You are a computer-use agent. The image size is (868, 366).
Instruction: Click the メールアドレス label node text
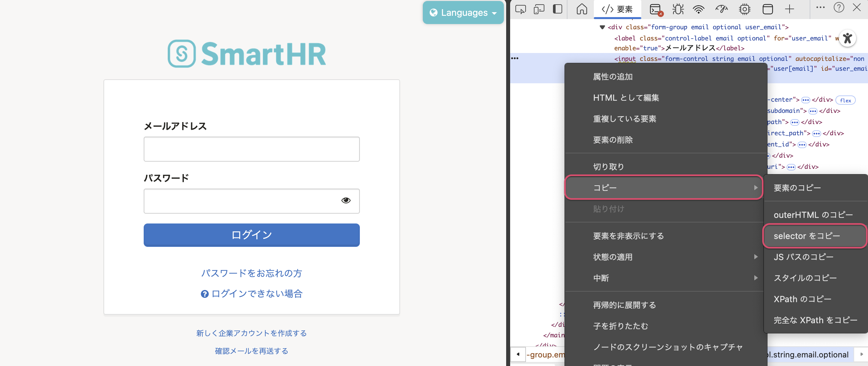coord(690,48)
